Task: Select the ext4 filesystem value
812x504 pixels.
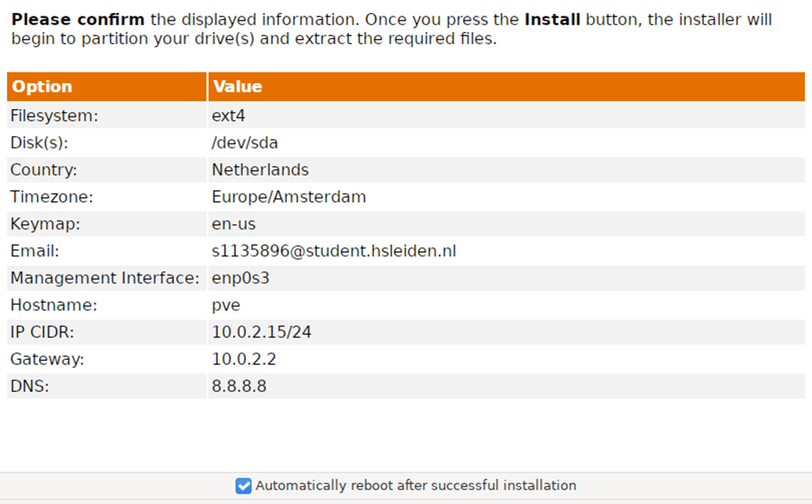Action: tap(229, 116)
